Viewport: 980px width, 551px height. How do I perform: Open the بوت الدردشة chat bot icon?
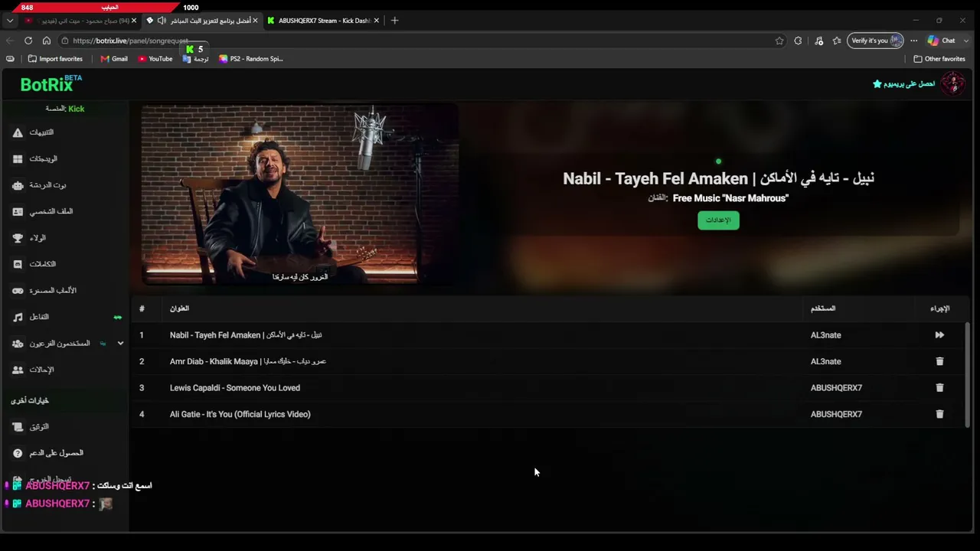(18, 185)
